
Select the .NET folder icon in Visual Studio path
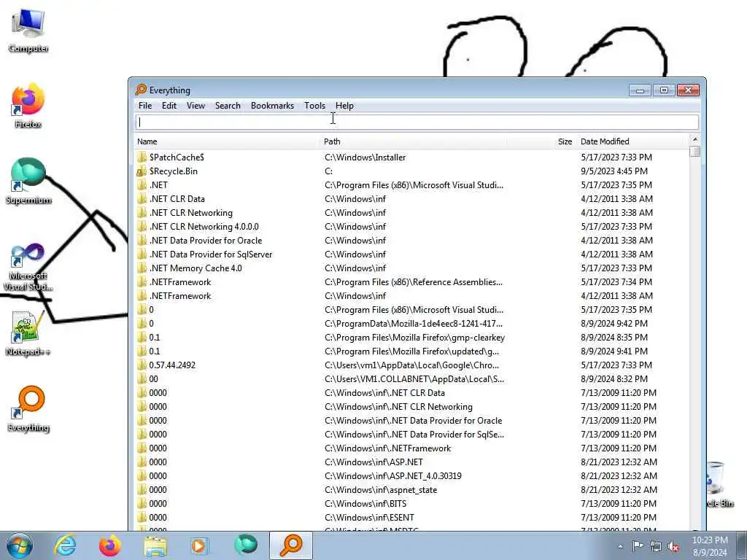[142, 184]
